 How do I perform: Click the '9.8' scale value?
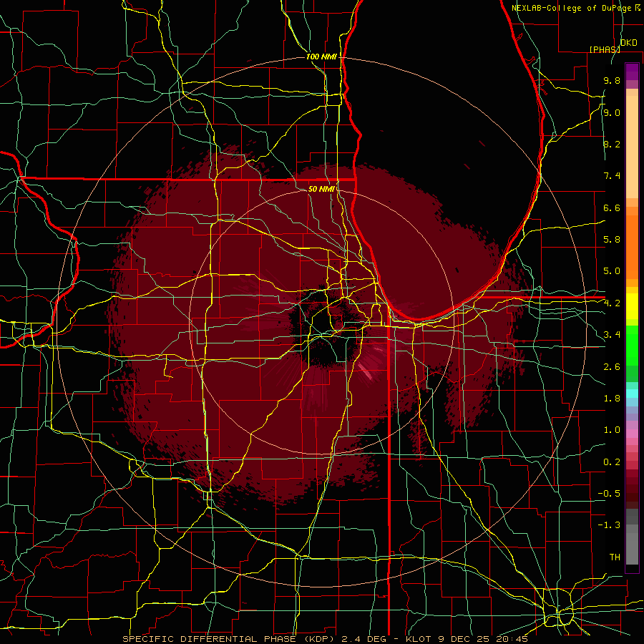(x=612, y=81)
